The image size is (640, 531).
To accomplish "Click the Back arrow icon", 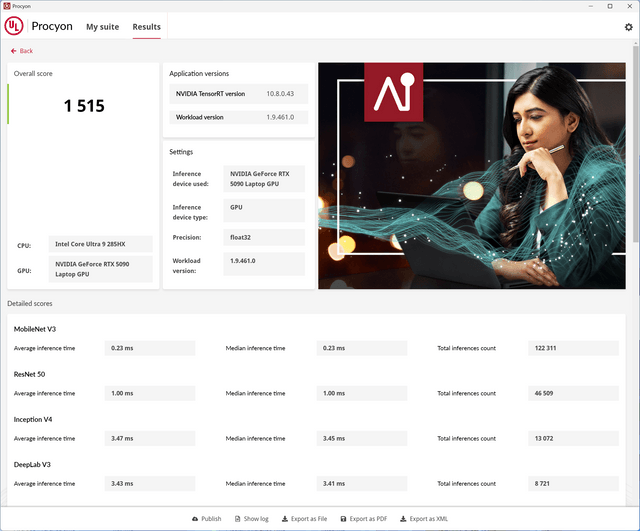I will [13, 51].
